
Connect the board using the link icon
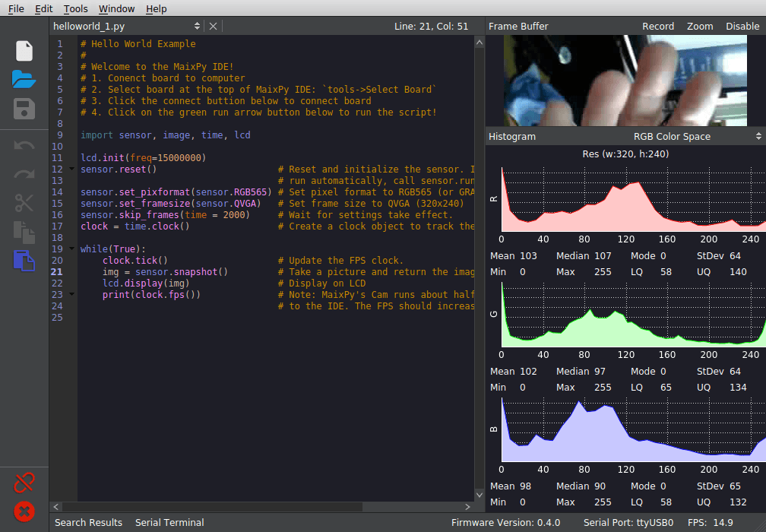pos(24,483)
